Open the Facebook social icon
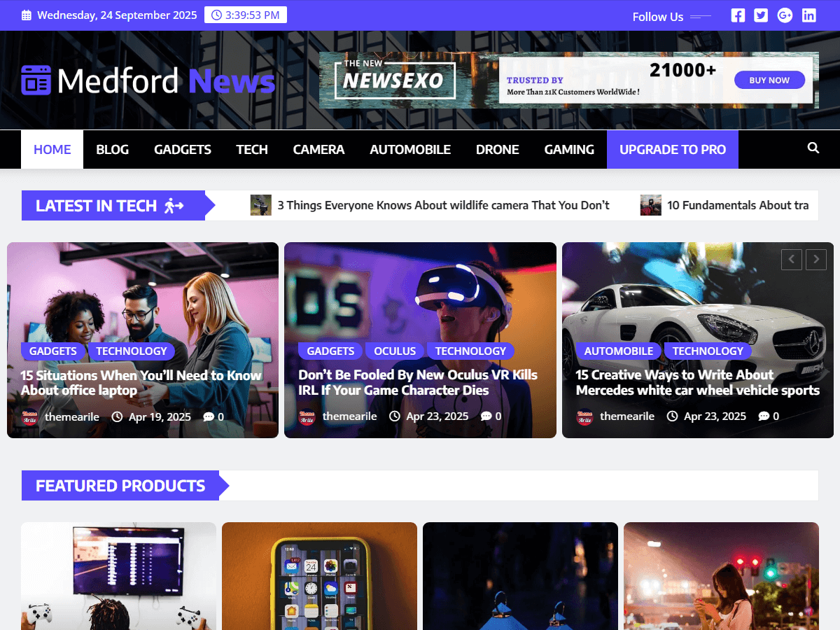840x630 pixels. (738, 15)
